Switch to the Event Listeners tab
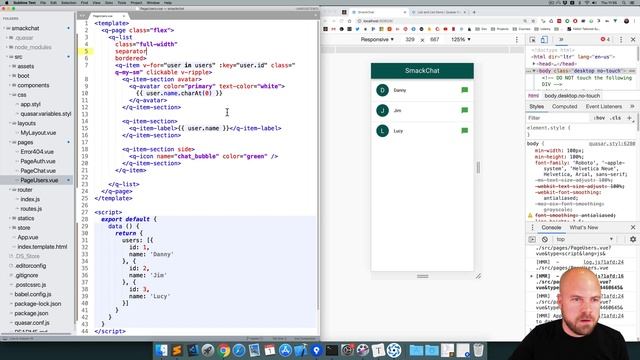Screen dimensions: 640x360 pos(604,107)
